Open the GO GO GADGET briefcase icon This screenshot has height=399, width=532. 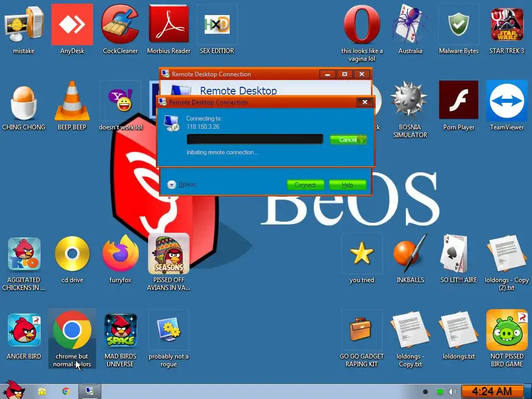point(362,339)
